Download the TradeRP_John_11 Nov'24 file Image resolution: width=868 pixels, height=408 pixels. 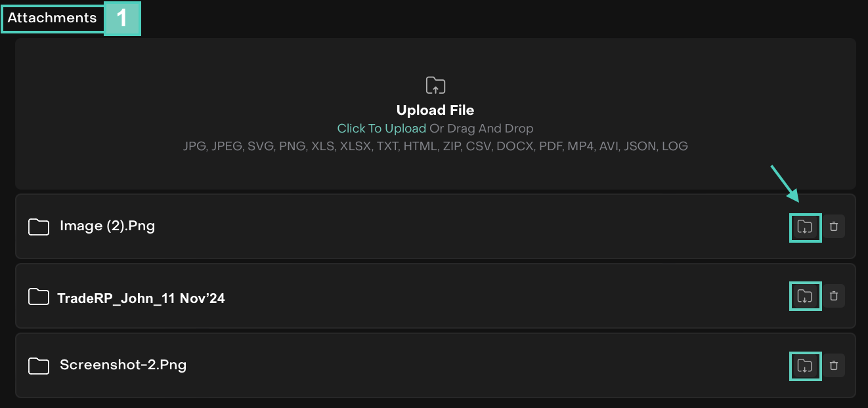point(804,296)
